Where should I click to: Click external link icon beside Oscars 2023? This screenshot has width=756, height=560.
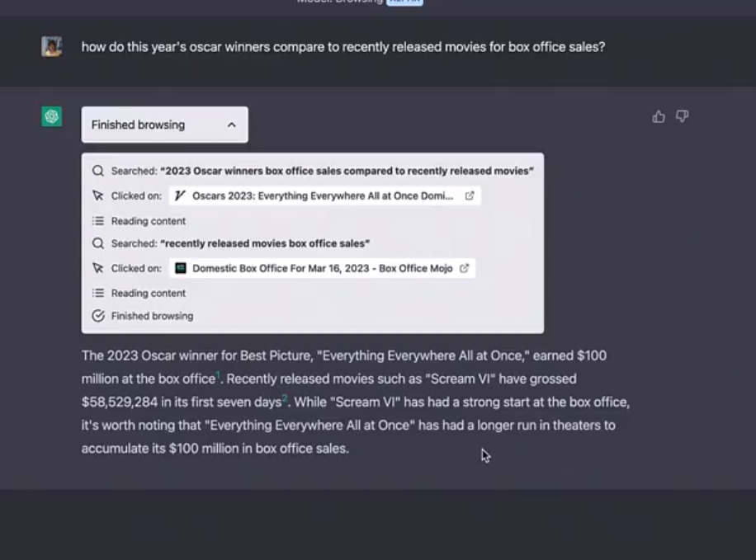point(470,195)
